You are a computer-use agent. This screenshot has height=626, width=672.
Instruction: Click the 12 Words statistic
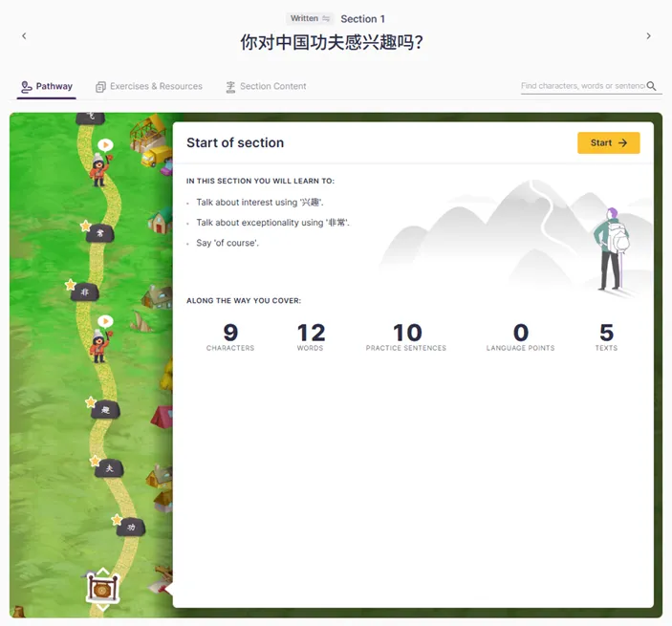311,337
